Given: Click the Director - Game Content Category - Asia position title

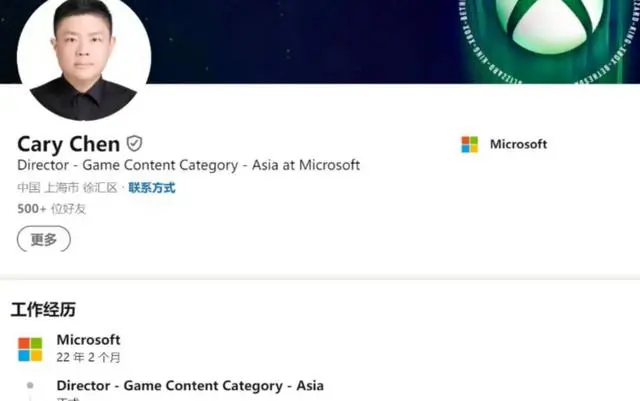Looking at the screenshot, I should tap(190, 385).
